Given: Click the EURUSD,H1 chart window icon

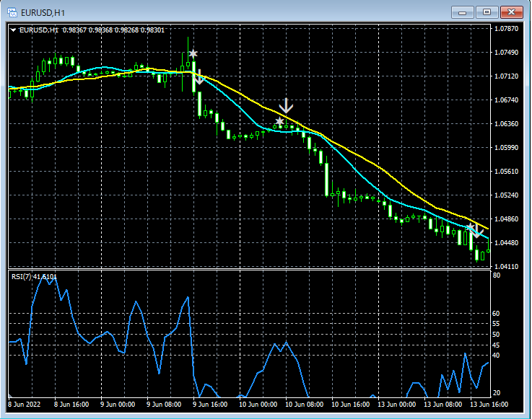Looking at the screenshot, I should [12, 12].
